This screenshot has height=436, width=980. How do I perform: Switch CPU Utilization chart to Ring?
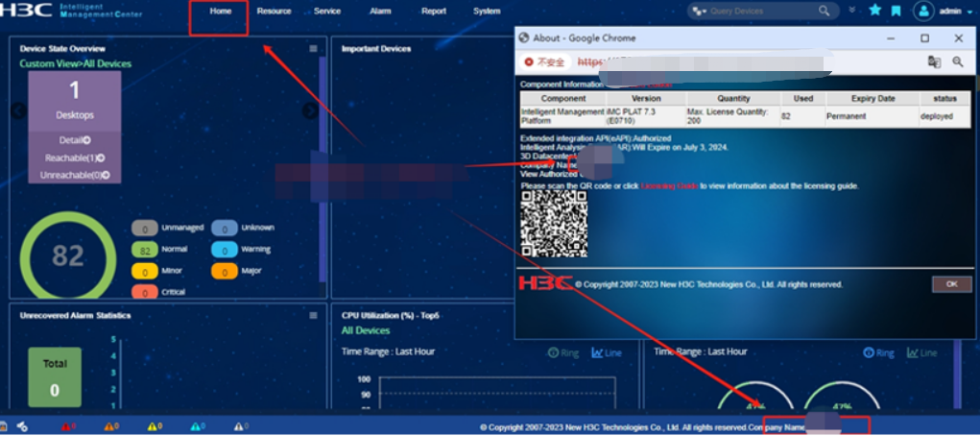point(563,352)
